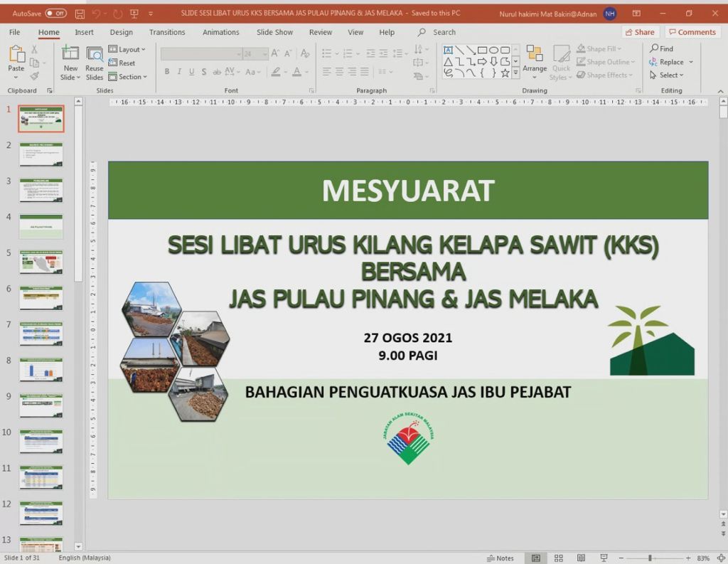Open the Section dropdown

coord(128,77)
